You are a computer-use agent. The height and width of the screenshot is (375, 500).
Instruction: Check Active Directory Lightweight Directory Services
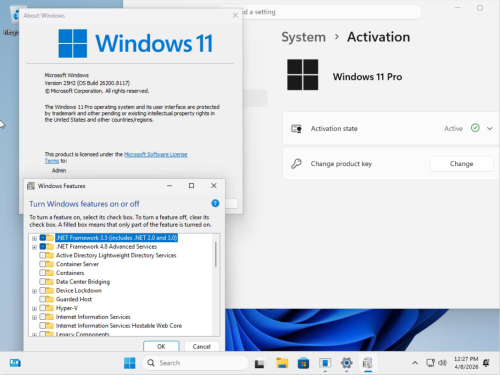click(43, 255)
